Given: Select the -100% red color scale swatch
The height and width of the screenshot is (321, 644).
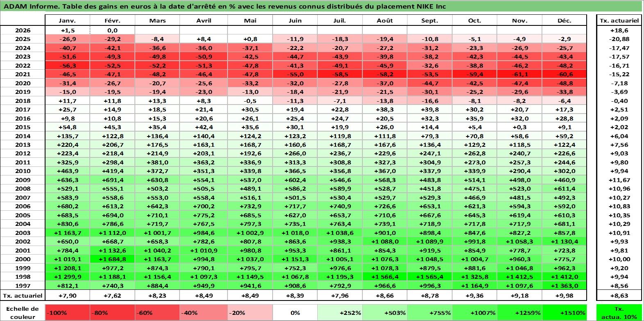Looking at the screenshot, I should [68, 312].
